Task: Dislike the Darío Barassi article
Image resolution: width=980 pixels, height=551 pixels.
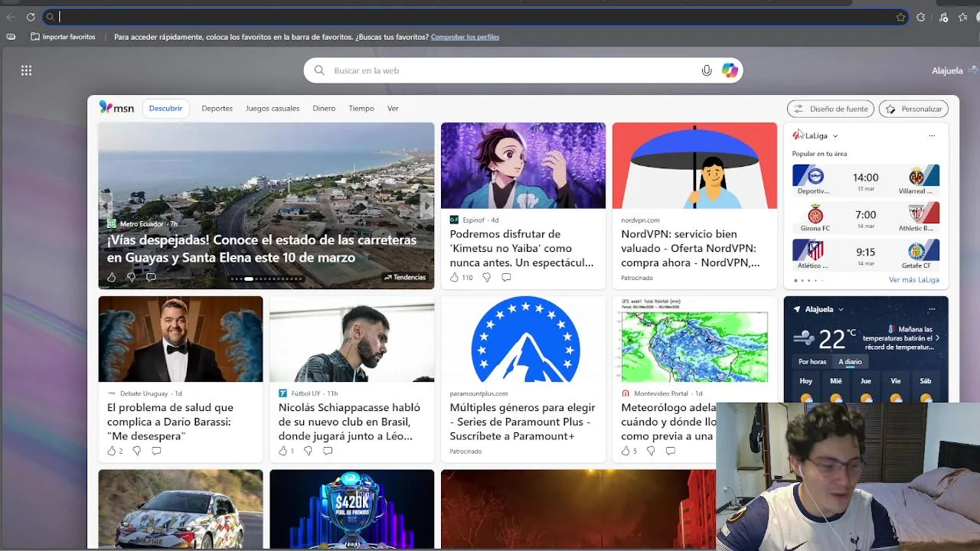Action: click(136, 451)
